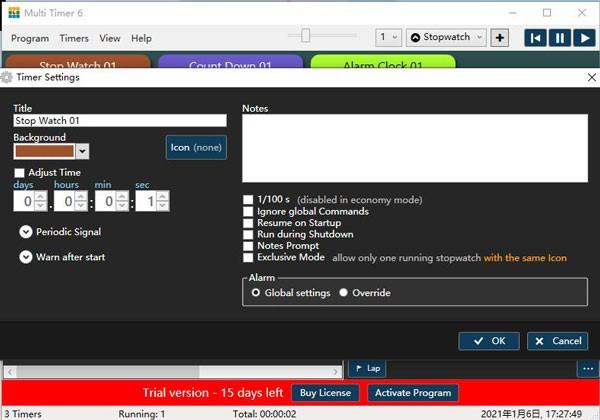Check the Exclusive Mode option
Screen dimensions: 600x420
[248, 257]
